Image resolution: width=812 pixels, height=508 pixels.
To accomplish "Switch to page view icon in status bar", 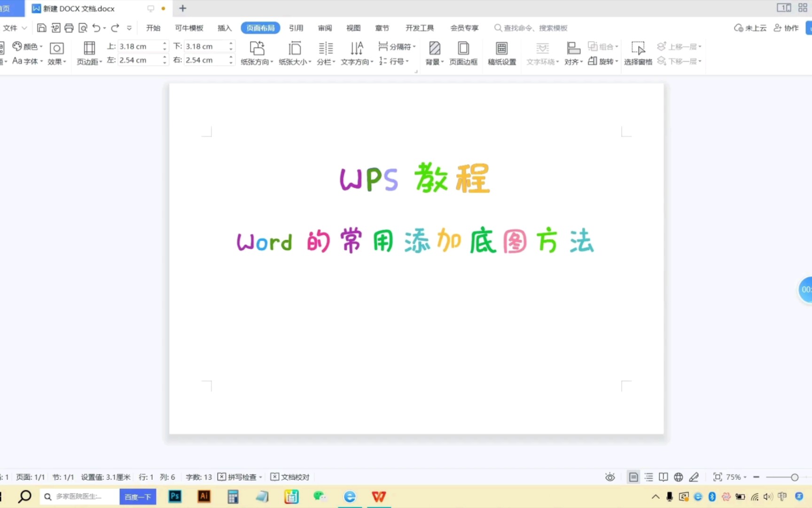I will (633, 477).
